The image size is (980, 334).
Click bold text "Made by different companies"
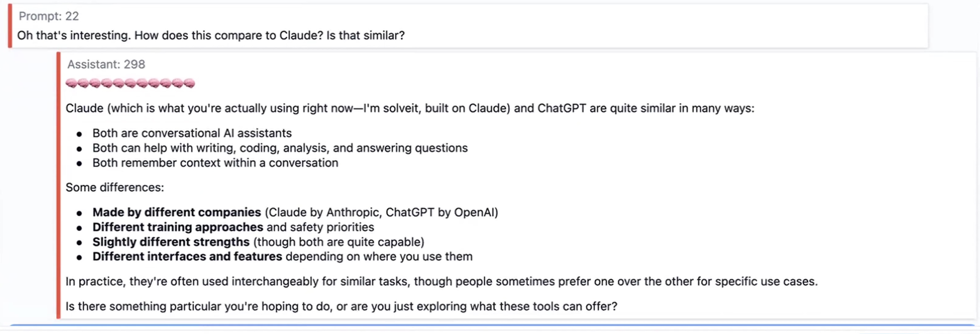(x=177, y=212)
